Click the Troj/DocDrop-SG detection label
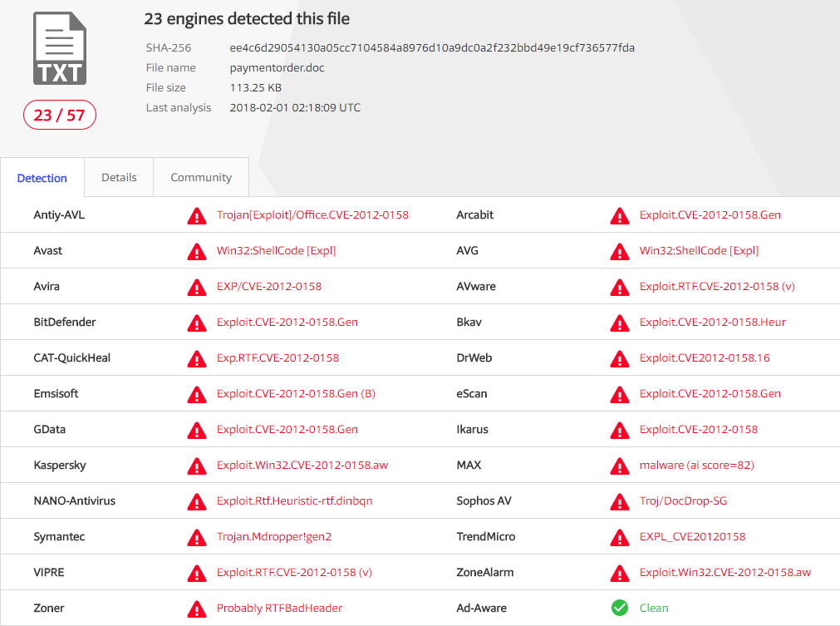840x626 pixels. click(x=684, y=500)
